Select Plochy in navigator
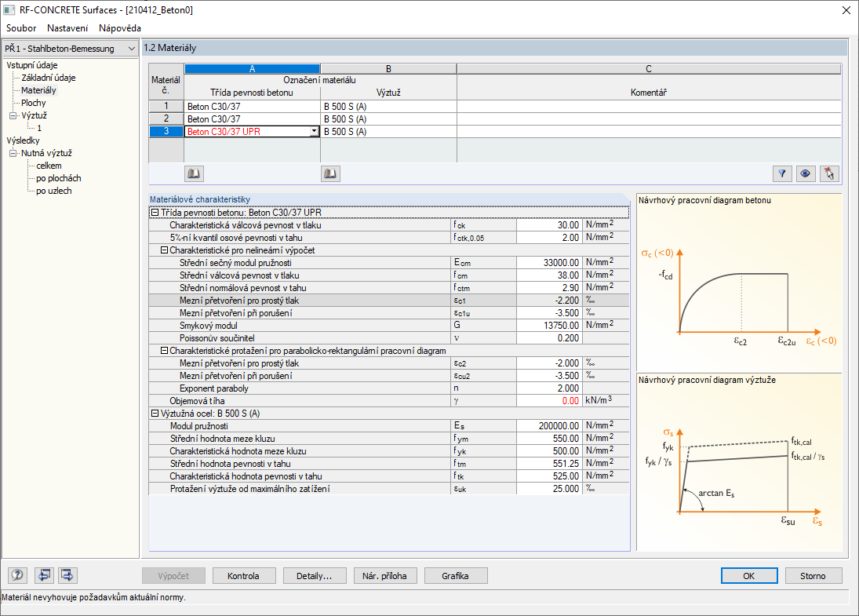859x616 pixels. (34, 103)
